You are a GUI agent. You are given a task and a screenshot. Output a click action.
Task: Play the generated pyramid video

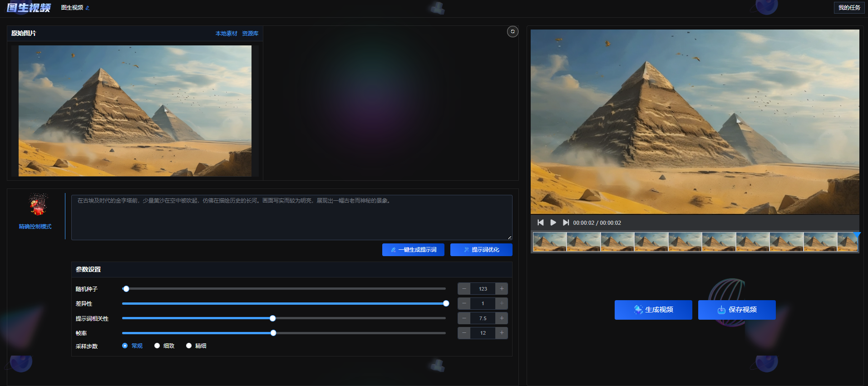click(553, 223)
